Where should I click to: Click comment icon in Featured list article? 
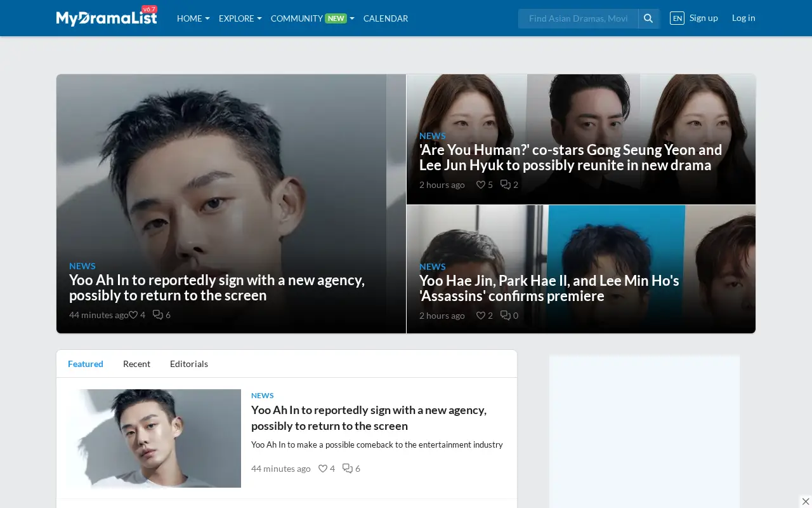(348, 469)
